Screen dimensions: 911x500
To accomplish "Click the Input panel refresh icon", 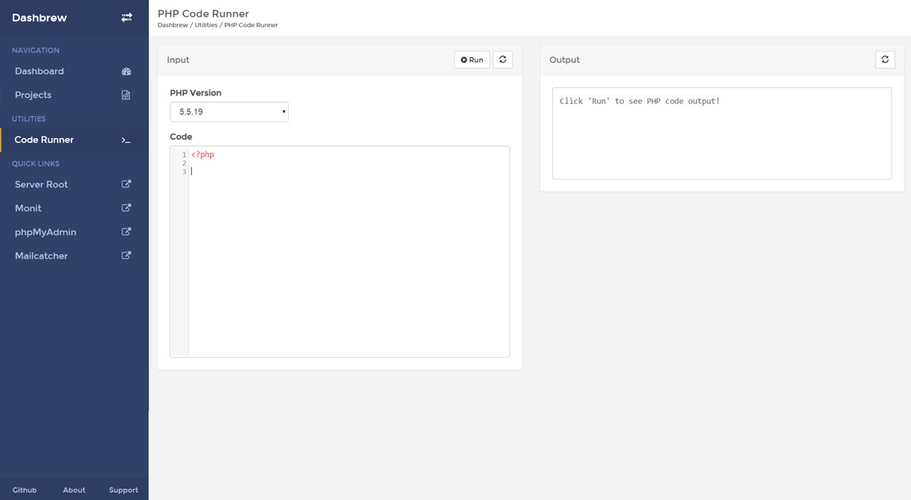I will tap(503, 60).
